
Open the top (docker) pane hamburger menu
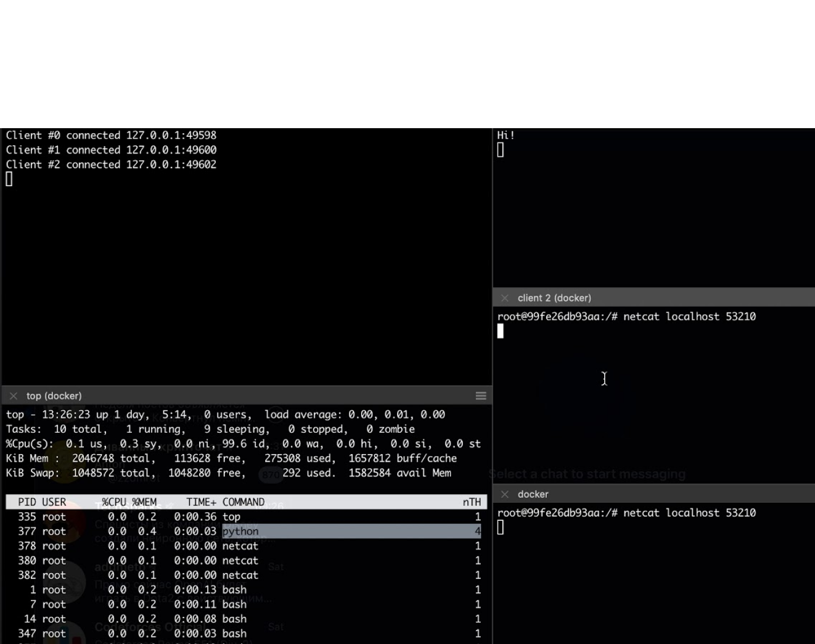481,396
